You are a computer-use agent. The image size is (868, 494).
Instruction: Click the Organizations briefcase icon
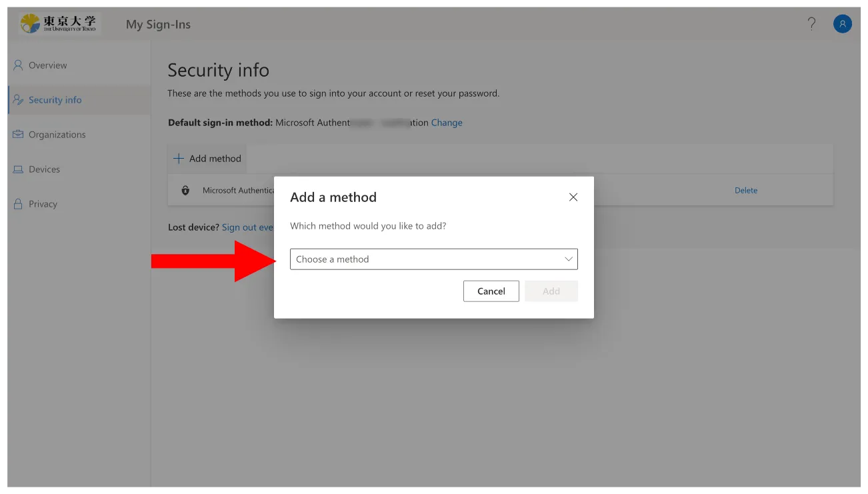pos(18,135)
